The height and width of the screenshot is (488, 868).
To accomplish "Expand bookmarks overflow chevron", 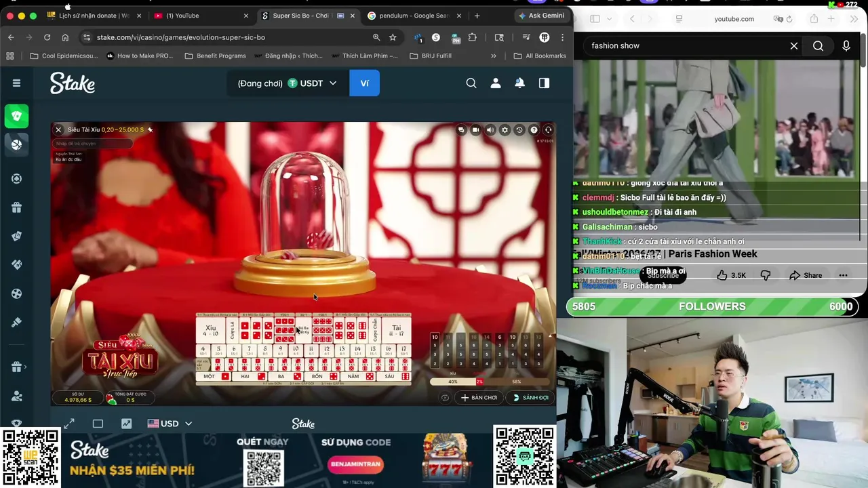I will coord(493,56).
